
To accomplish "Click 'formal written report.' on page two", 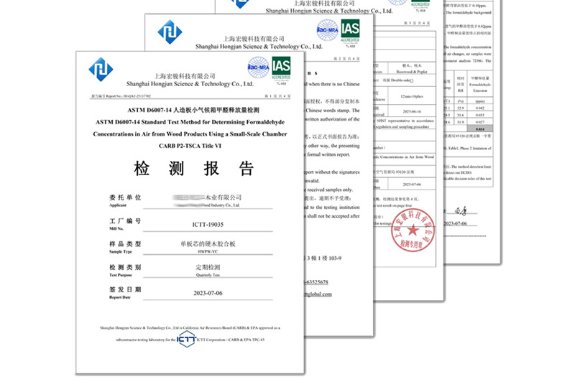I will tap(328, 154).
